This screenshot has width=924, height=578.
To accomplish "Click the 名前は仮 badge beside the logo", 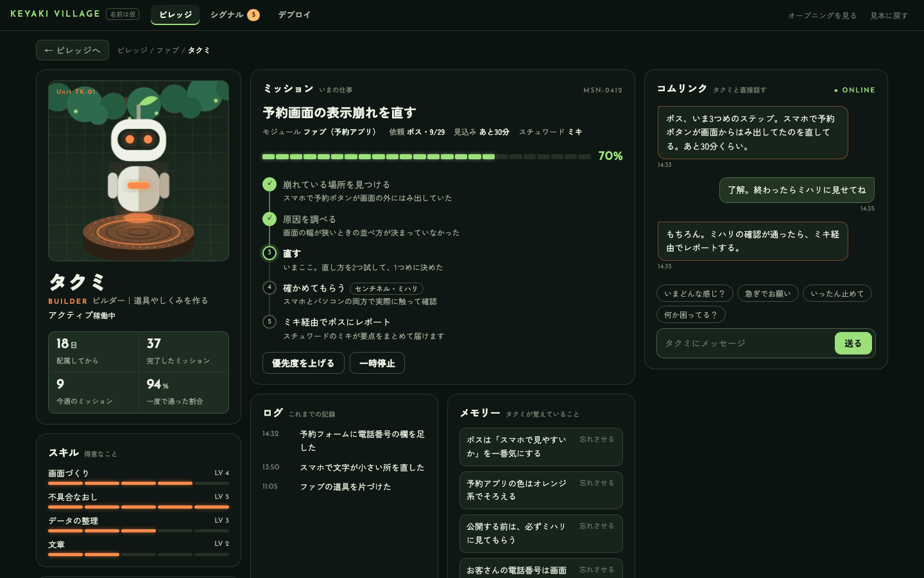I will 123,14.
